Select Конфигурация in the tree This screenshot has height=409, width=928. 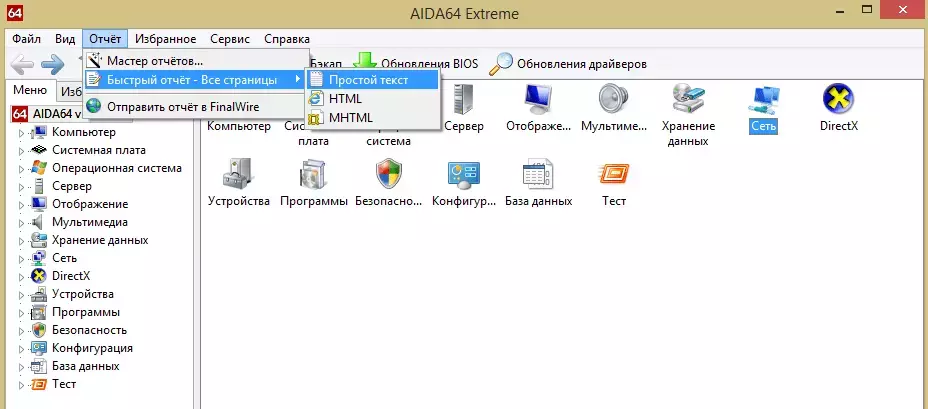[x=92, y=348]
